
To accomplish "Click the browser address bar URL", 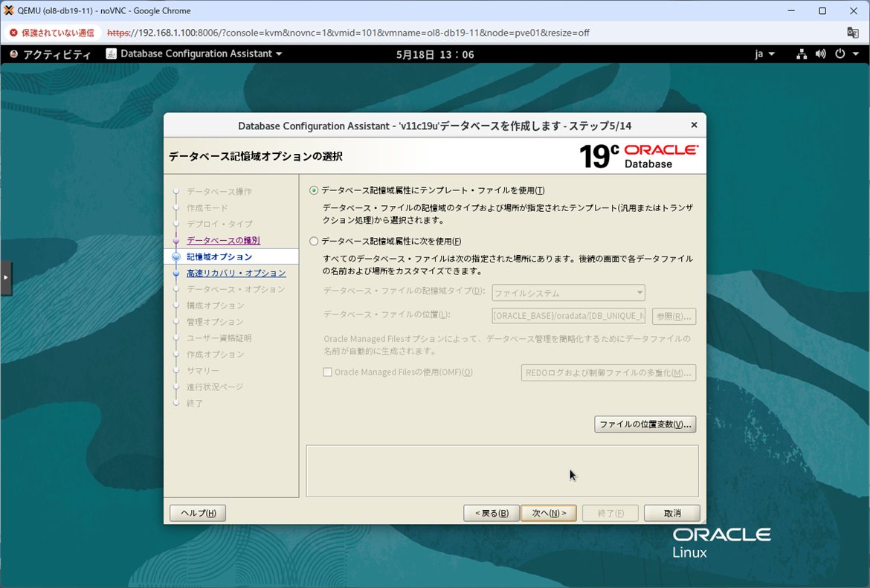I will (349, 33).
